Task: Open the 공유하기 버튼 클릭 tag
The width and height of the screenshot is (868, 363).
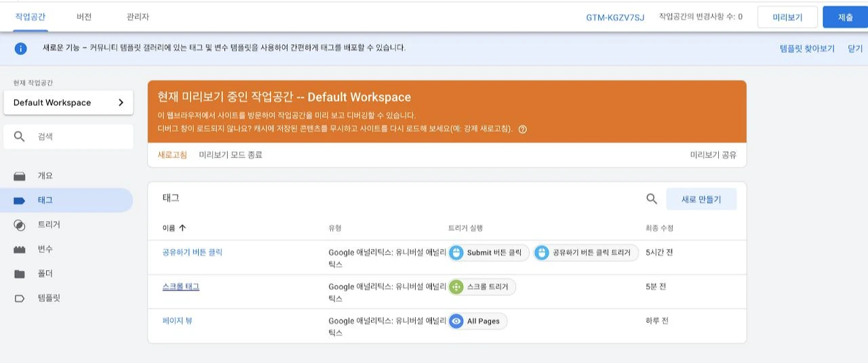Action: (193, 252)
